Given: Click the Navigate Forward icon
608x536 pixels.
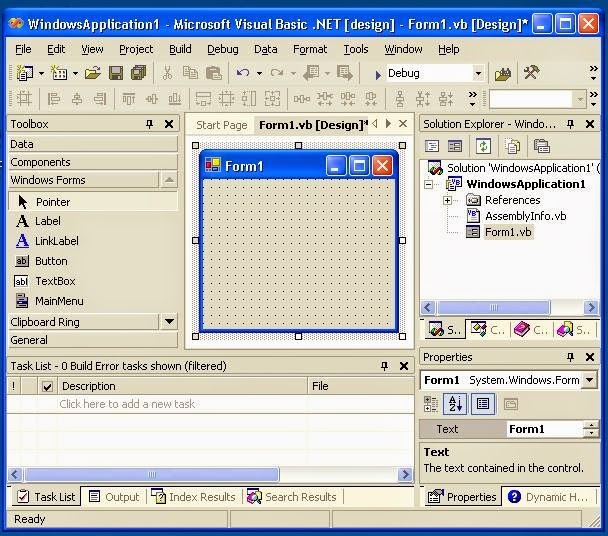Looking at the screenshot, I should coord(345,73).
